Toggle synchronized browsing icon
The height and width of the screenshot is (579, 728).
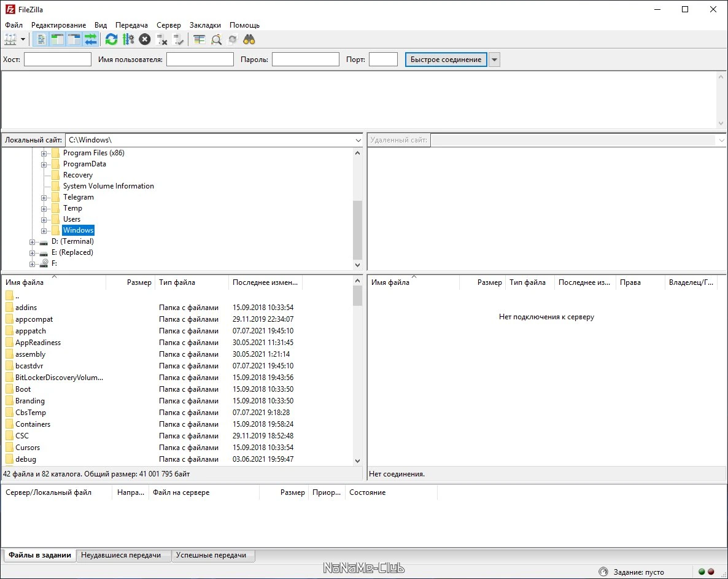(x=233, y=39)
